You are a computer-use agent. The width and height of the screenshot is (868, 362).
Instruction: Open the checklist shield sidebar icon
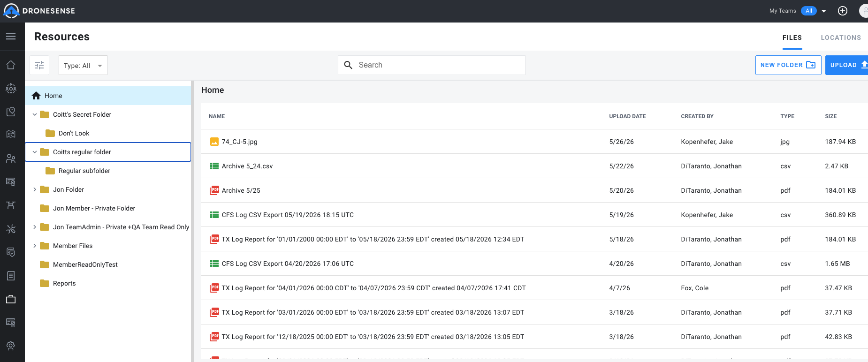point(11,252)
